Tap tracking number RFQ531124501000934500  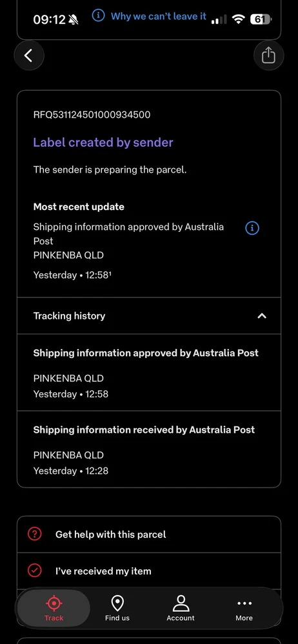pos(92,115)
